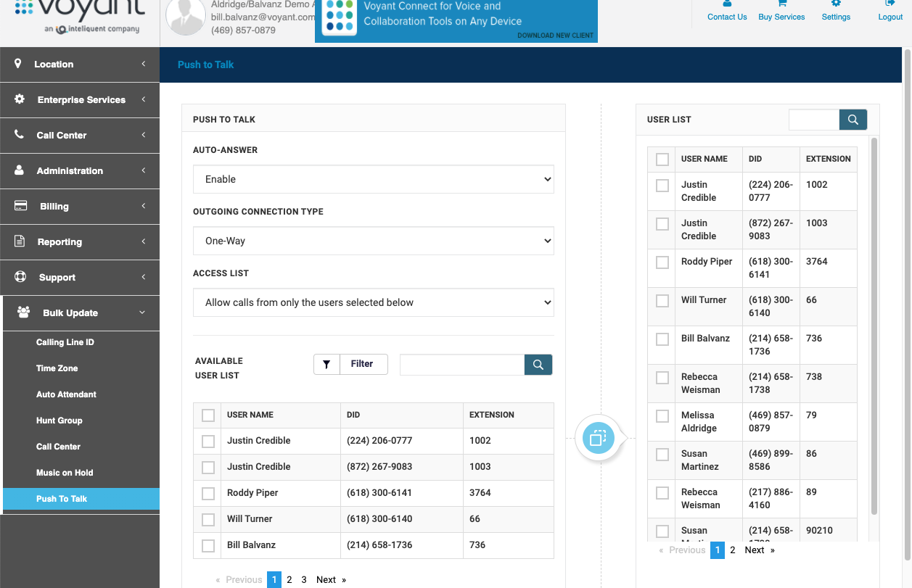The image size is (912, 588).
Task: Expand the Access List dropdown
Action: (x=373, y=302)
